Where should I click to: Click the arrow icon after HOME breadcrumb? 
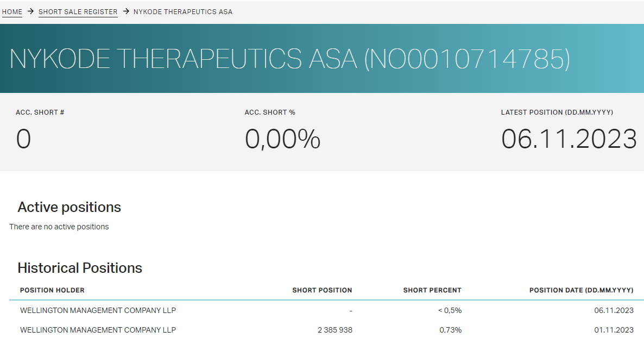30,11
